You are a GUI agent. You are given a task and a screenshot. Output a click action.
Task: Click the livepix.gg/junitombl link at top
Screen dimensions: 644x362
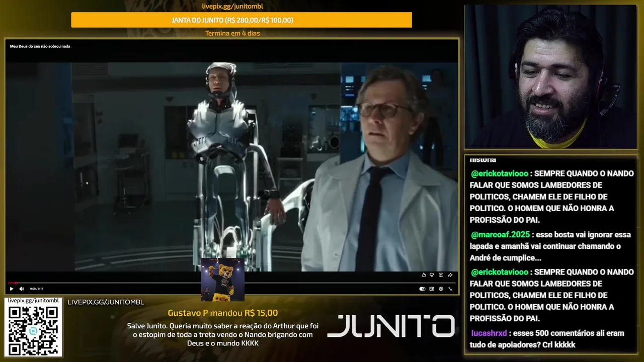[x=232, y=6]
